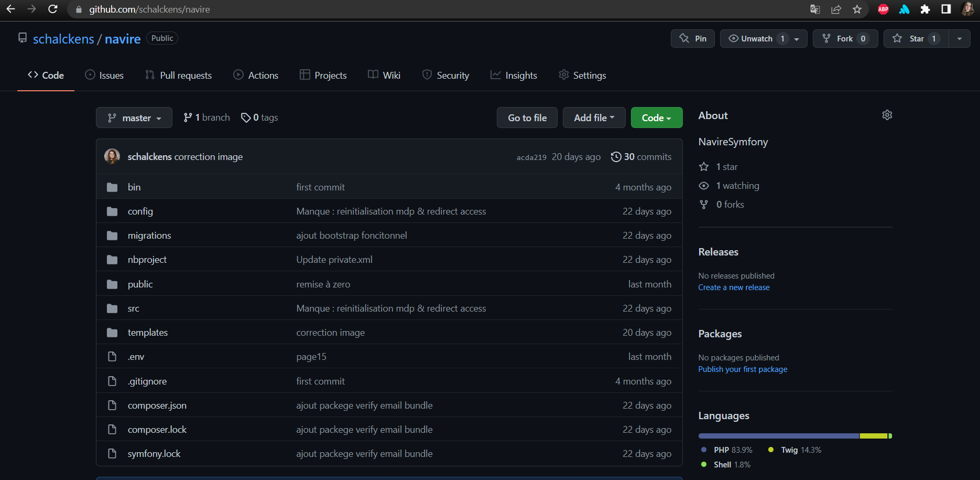
Task: Open the Settings tab
Action: point(582,75)
